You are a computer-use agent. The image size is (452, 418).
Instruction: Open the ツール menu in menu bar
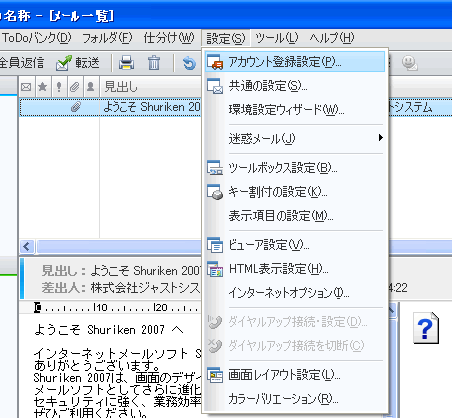[276, 38]
